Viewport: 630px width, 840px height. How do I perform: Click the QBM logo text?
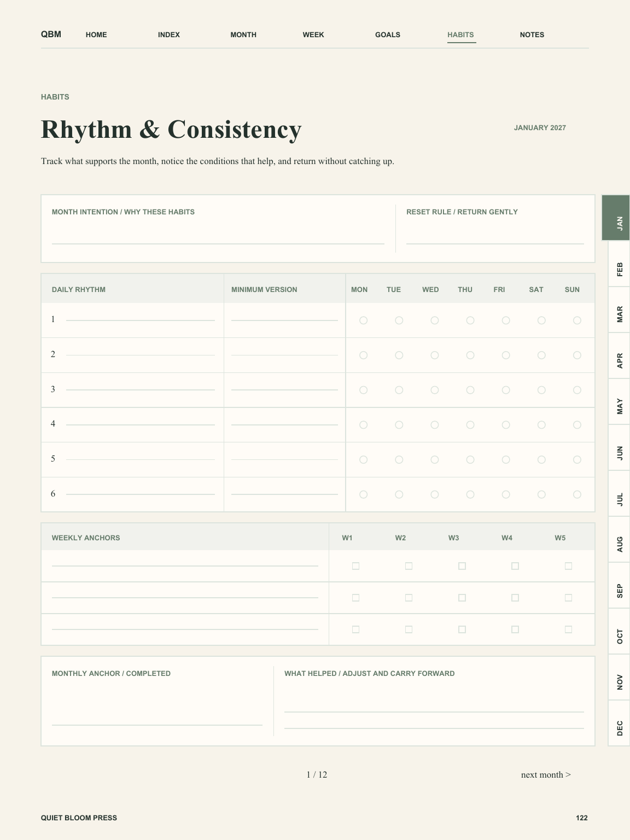click(51, 34)
